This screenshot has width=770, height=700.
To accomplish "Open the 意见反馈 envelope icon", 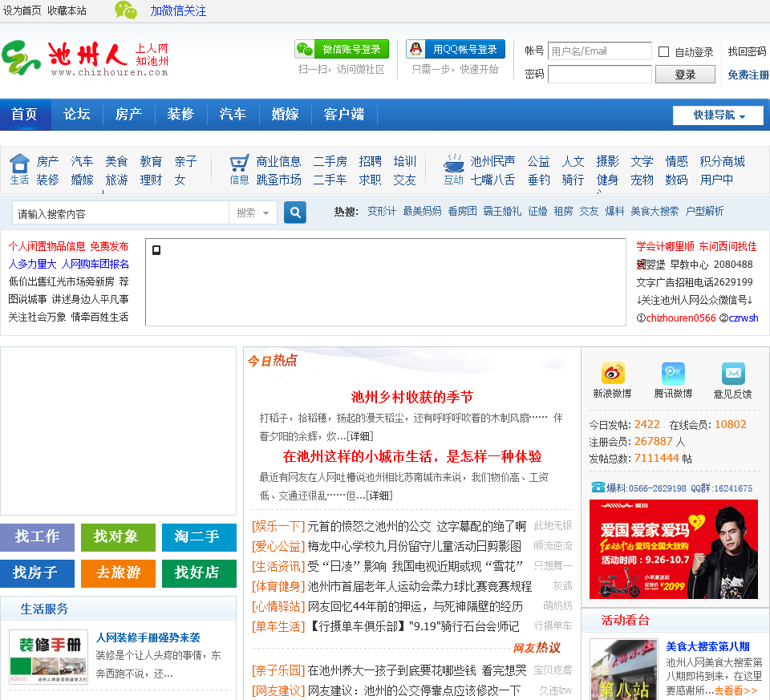I will [733, 373].
